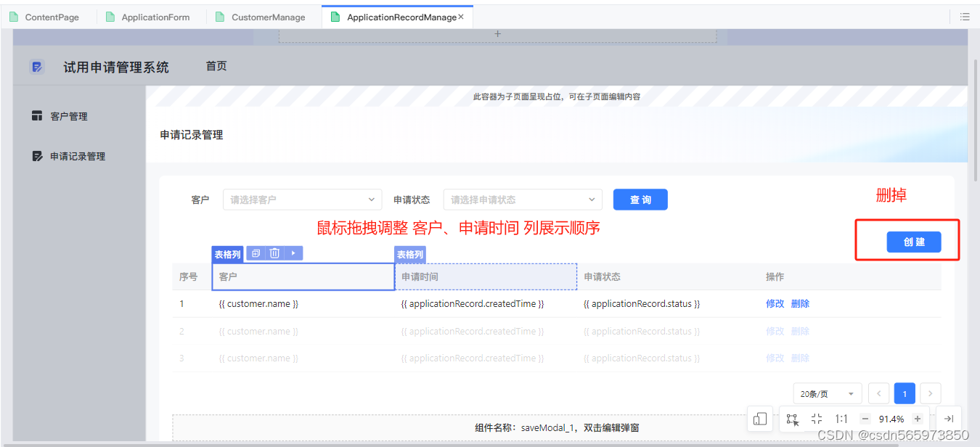Image resolution: width=980 pixels, height=447 pixels.
Task: Select the 删除 link in the first row
Action: [x=799, y=303]
